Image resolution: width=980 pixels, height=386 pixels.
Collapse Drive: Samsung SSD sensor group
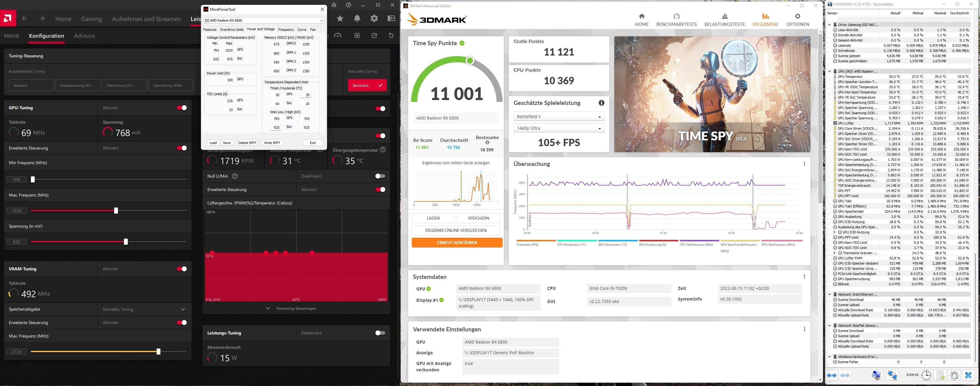coord(830,24)
